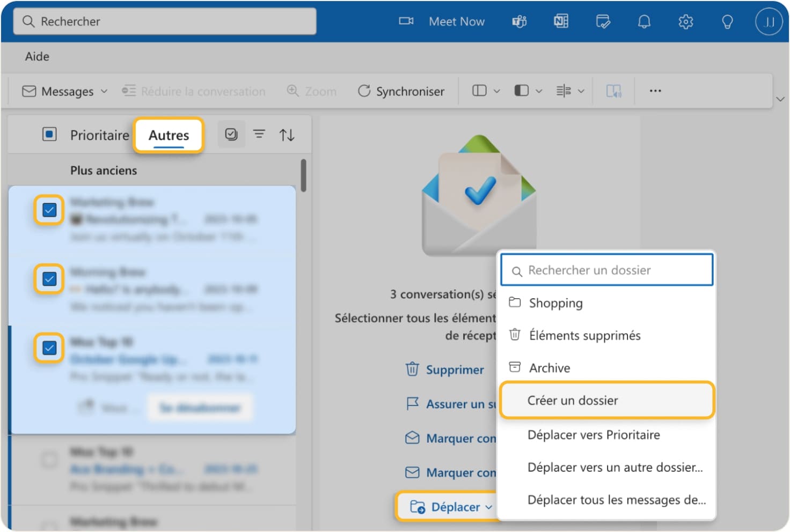Choose the Archive folder
This screenshot has width=790, height=532.
click(607, 368)
